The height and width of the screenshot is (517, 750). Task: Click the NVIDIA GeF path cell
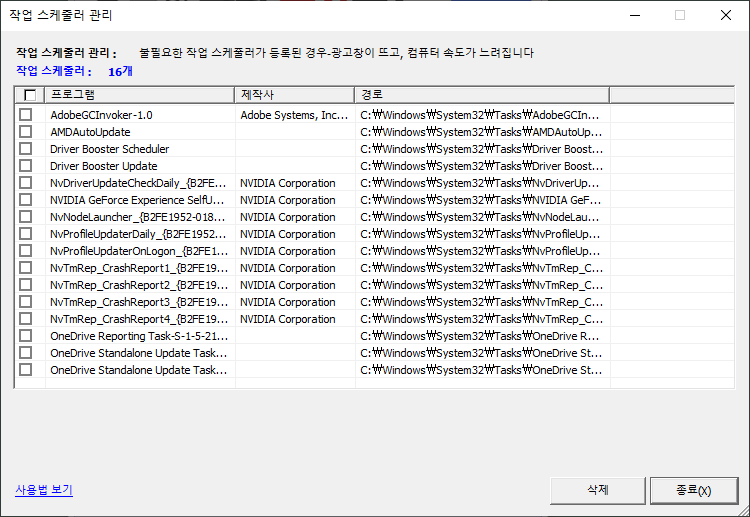pyautogui.click(x=481, y=200)
